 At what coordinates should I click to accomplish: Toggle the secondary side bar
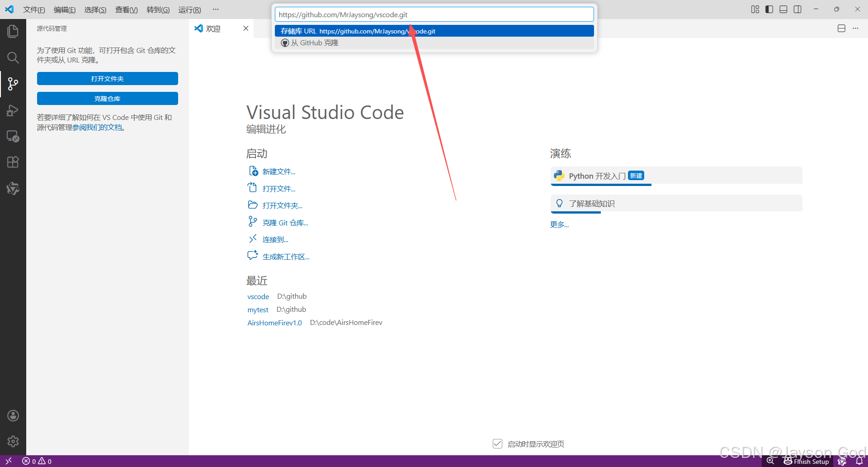point(797,10)
